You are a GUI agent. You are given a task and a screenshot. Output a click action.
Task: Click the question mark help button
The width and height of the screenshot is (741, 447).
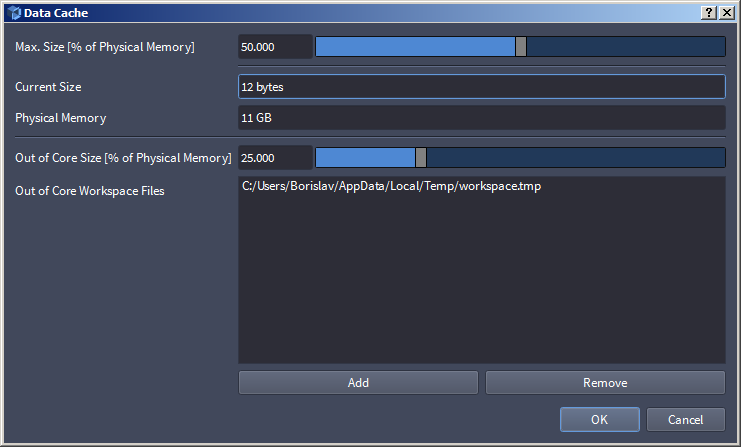pyautogui.click(x=709, y=13)
